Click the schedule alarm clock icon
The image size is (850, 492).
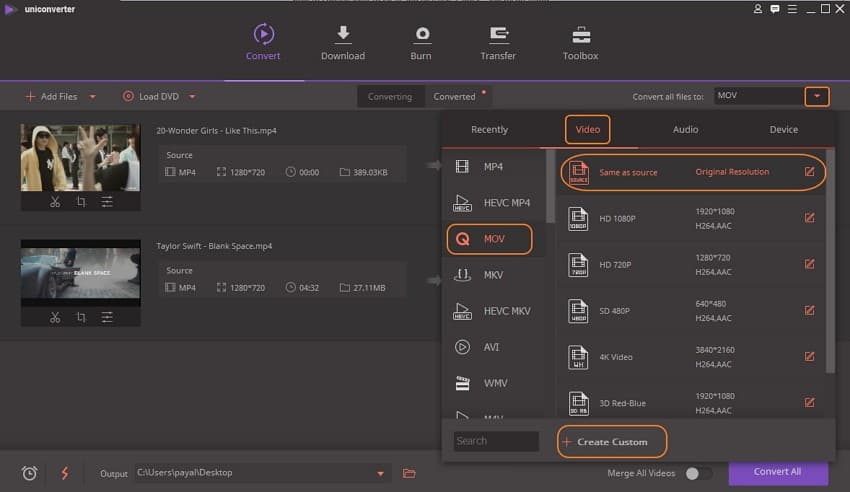(29, 473)
